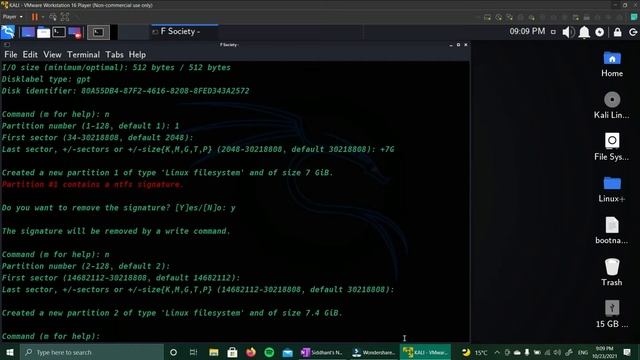This screenshot has height=360, width=640.
Task: Open Spotify from Windows taskbar
Action: point(269,352)
